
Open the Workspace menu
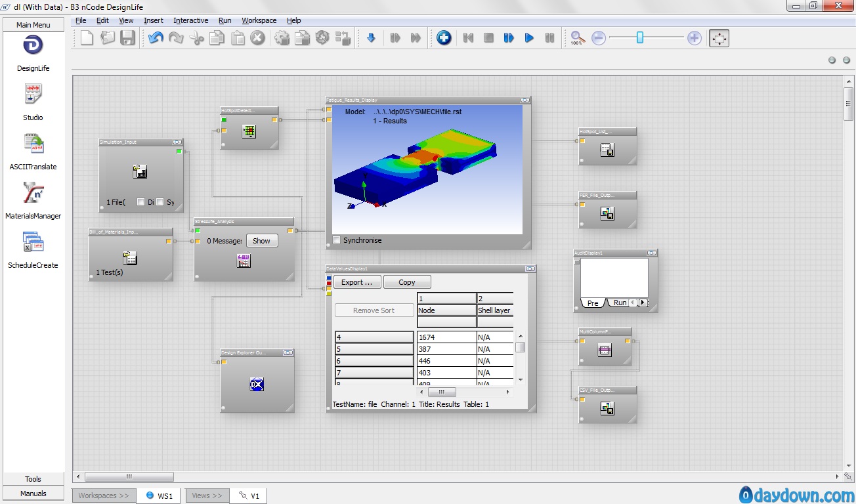click(259, 20)
